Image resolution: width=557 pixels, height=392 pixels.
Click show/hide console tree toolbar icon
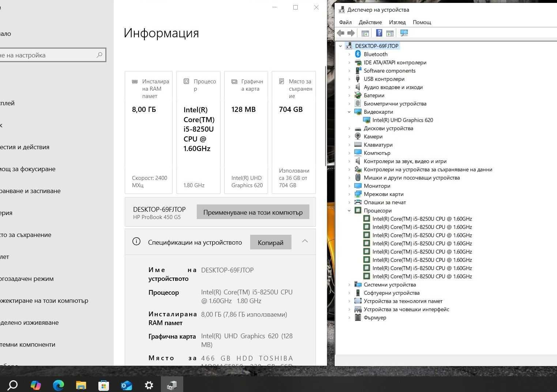[365, 33]
